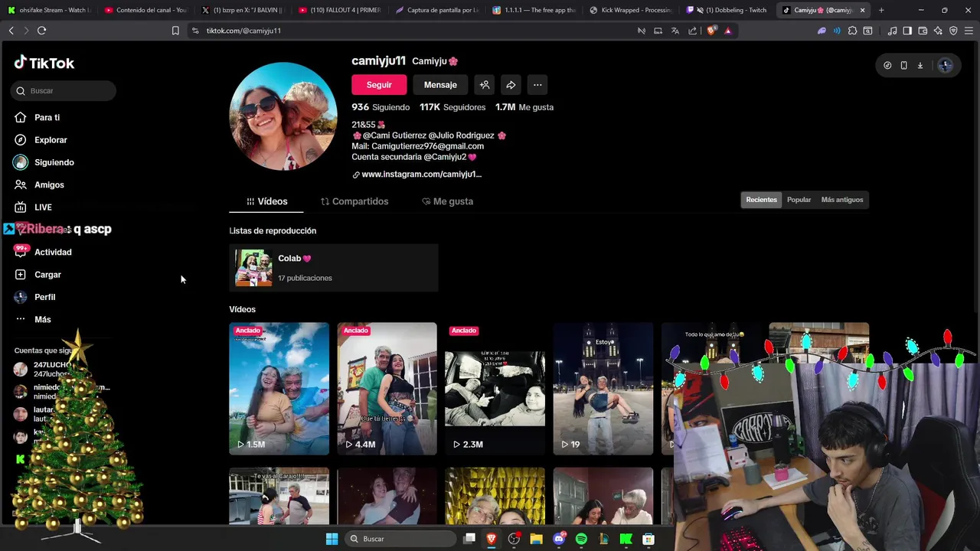
Task: Open the LIVE section
Action: (x=33, y=207)
